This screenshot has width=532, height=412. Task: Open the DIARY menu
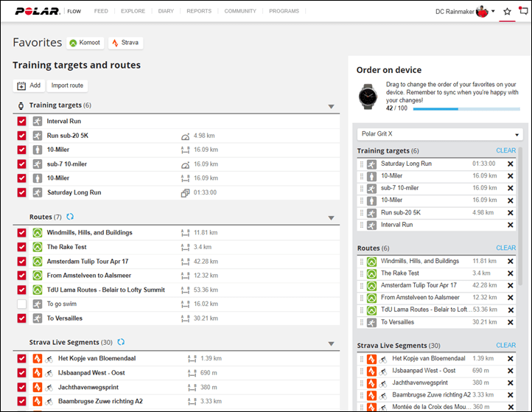click(166, 11)
